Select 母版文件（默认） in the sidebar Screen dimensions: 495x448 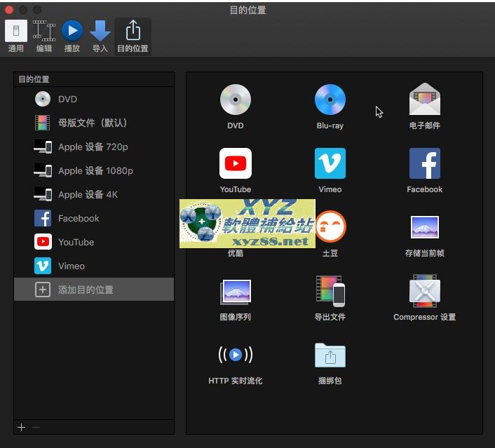point(92,123)
